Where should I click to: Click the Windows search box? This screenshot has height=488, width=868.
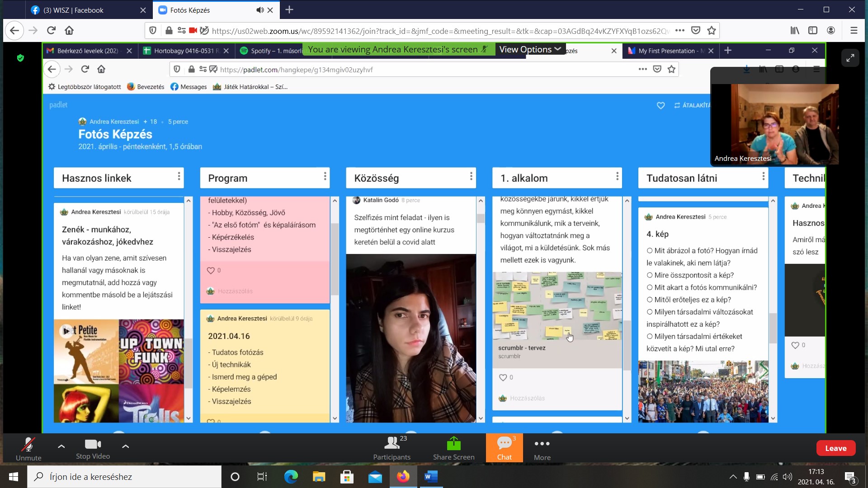coord(124,477)
